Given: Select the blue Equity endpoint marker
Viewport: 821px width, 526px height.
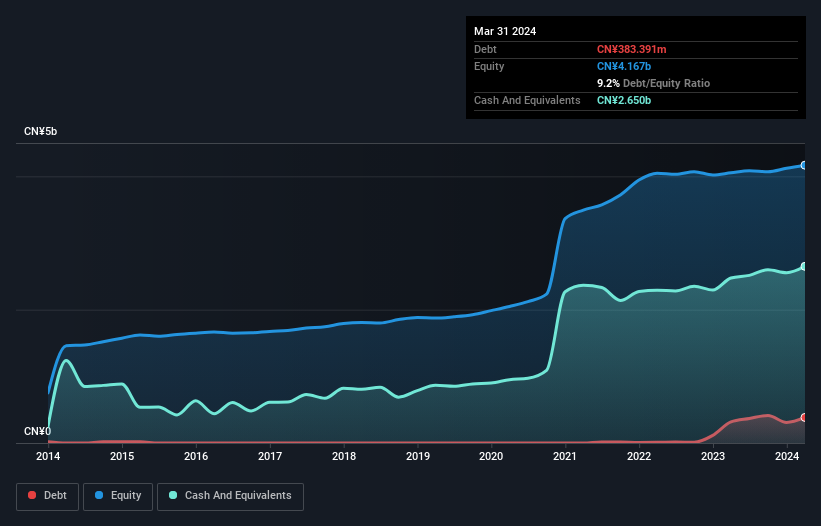Looking at the screenshot, I should click(x=804, y=165).
